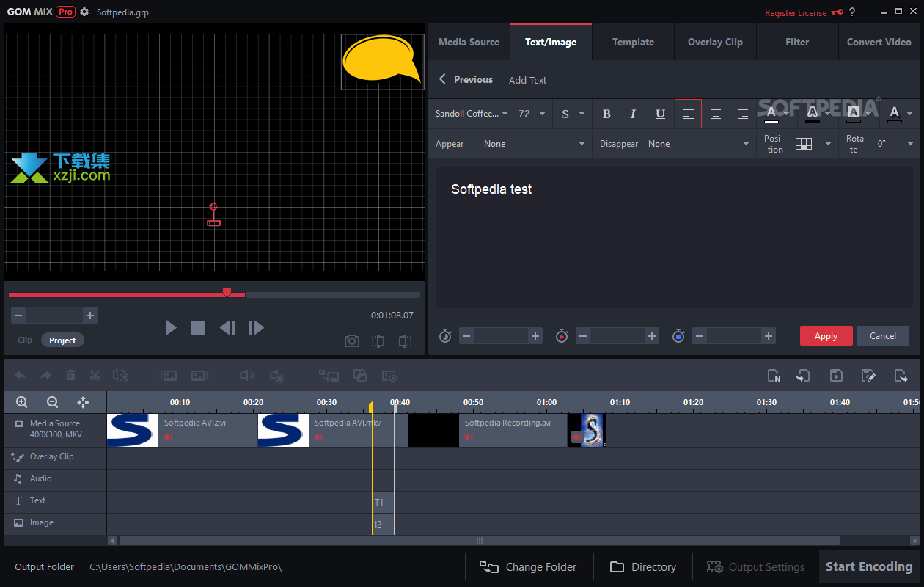924x587 pixels.
Task: Click the preview eye icon in timeline toolbar
Action: pos(389,376)
